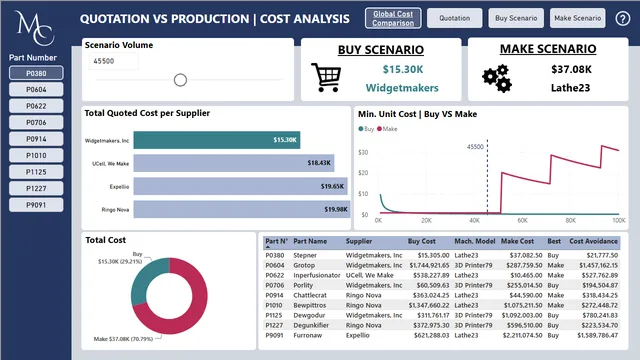Select part number P0604
Viewport: 640px width, 360px height.
click(x=36, y=89)
